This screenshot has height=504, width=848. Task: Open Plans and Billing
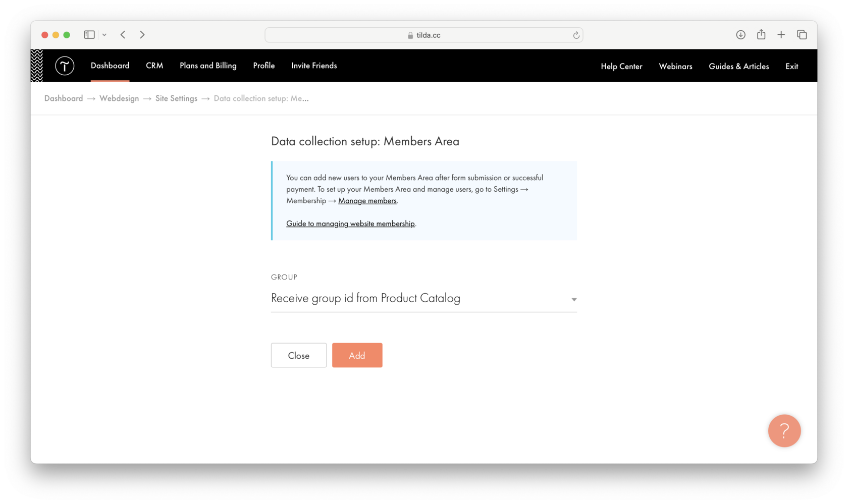208,66
